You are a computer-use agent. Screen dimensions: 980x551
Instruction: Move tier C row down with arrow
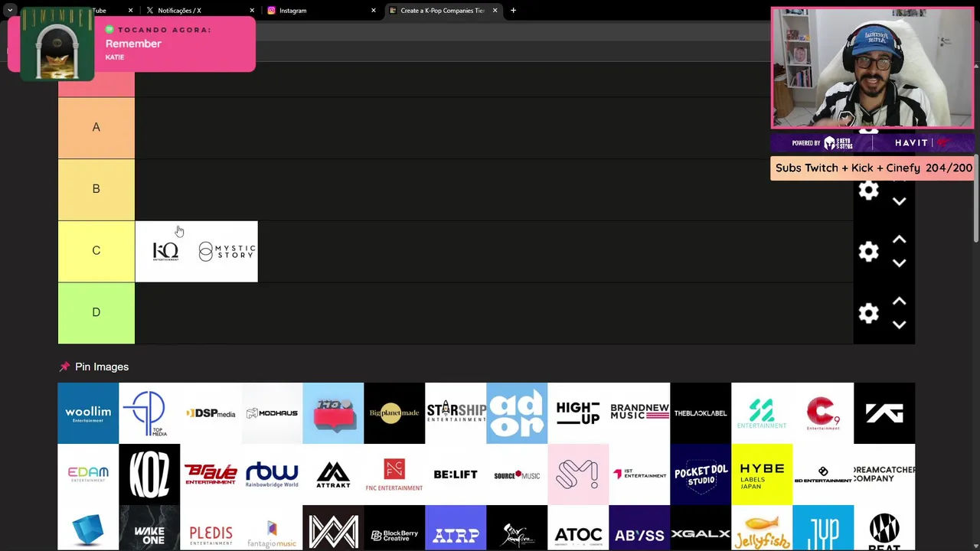900,263
